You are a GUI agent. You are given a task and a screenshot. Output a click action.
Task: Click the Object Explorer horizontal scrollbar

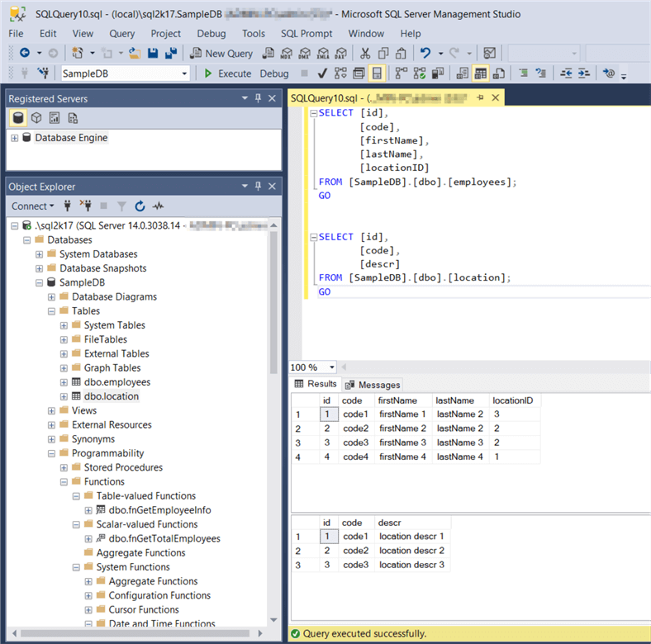135,633
